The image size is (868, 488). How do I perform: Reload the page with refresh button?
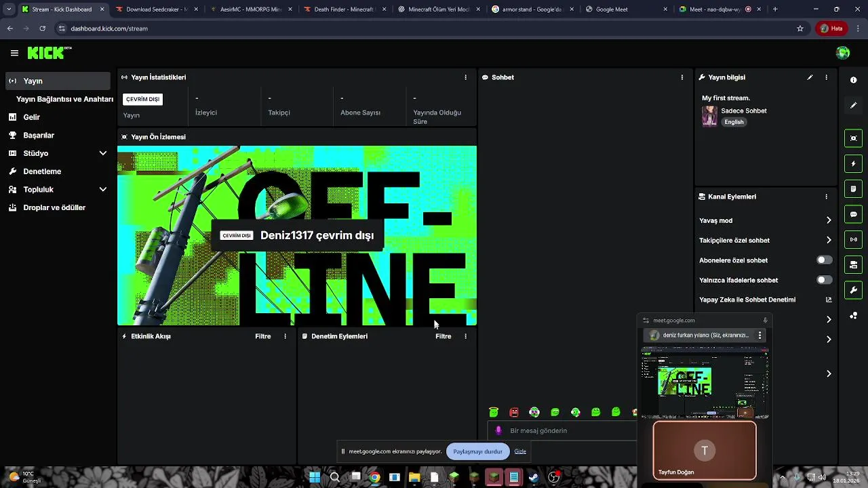click(42, 28)
